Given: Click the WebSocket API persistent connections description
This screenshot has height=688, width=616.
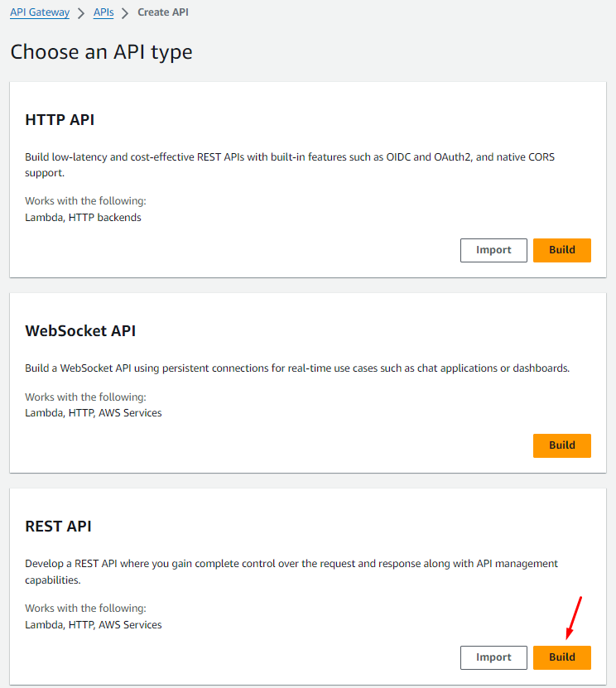Looking at the screenshot, I should pos(297,368).
